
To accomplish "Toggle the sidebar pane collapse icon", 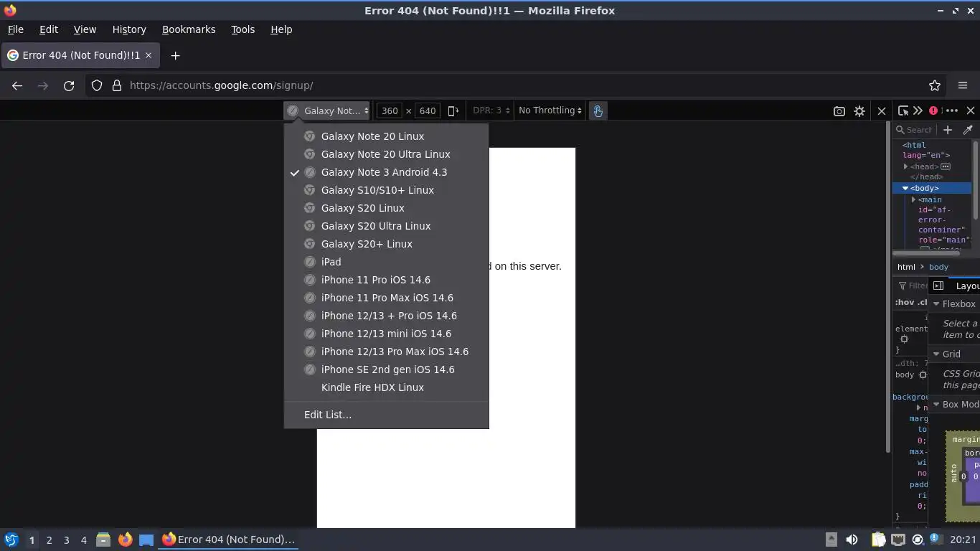I will 938,286.
